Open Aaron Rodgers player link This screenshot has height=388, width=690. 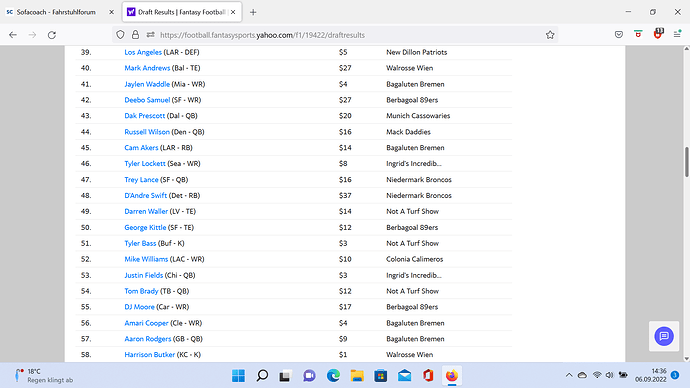tap(148, 339)
